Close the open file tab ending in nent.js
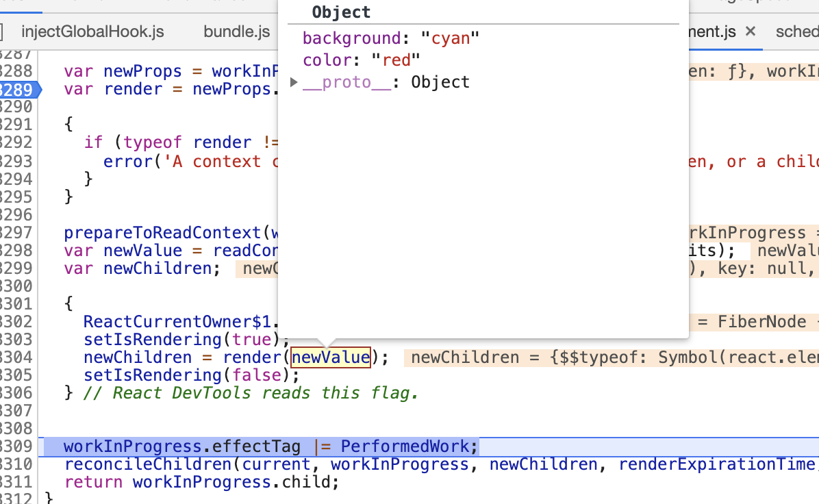The width and height of the screenshot is (819, 504). tap(751, 32)
